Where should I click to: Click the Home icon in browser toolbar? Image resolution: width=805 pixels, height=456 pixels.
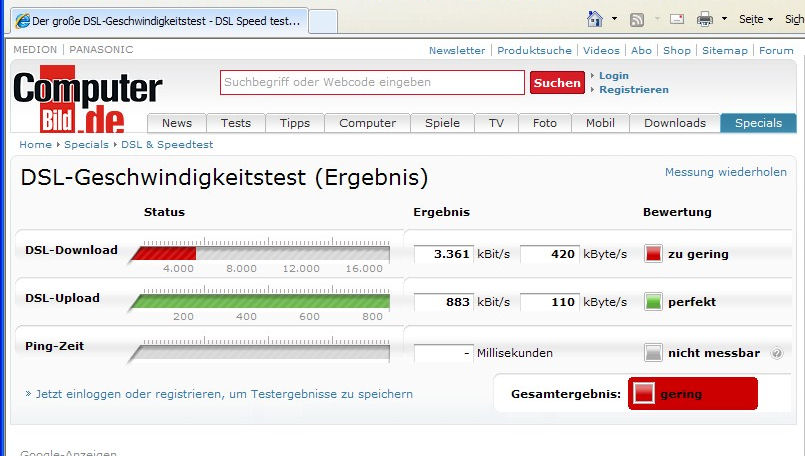point(595,19)
